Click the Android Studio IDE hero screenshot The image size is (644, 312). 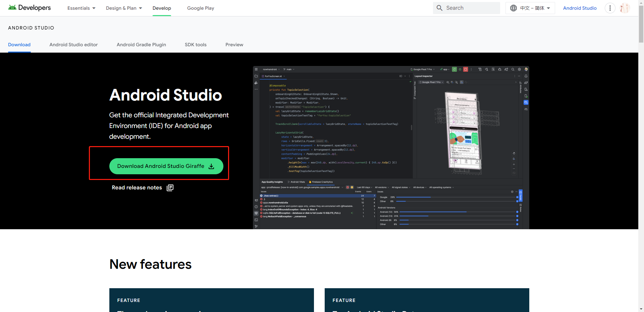391,147
